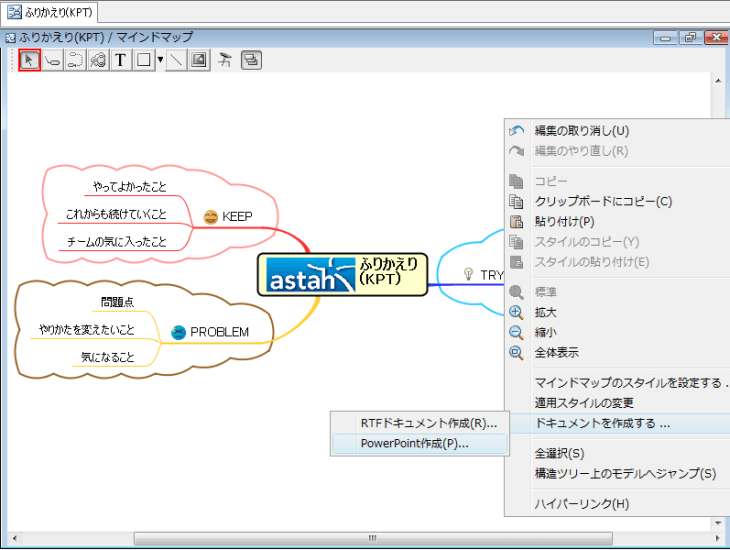Image resolution: width=730 pixels, height=550 pixels.
Task: Choose 構造ツリー上のモデルへジャンプ(S)
Action: 625,474
